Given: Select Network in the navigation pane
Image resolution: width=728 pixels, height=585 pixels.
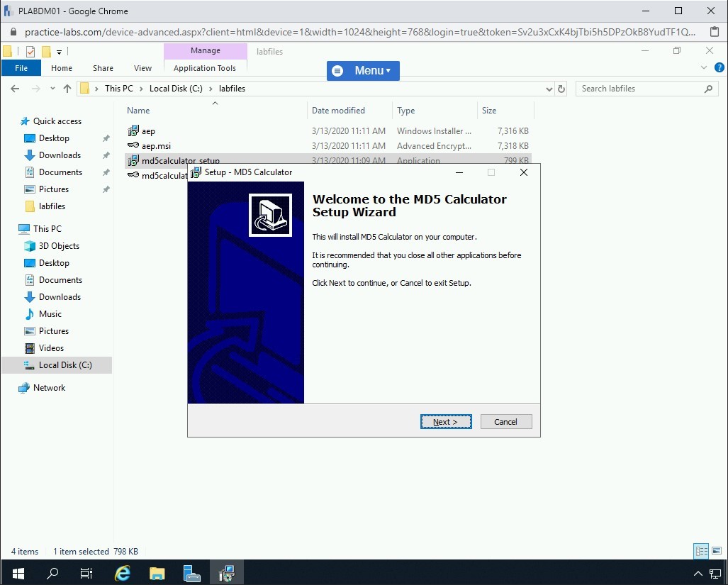Looking at the screenshot, I should tap(49, 388).
